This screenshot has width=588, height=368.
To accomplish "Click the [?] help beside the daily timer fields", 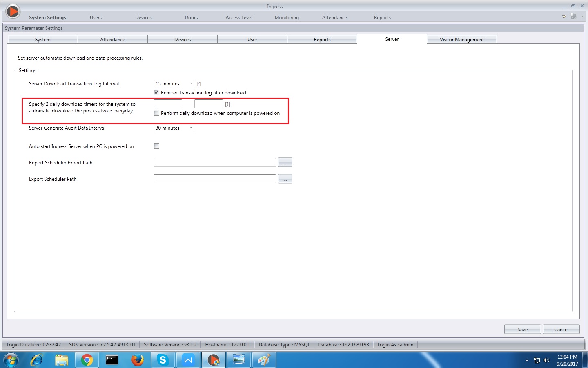I will pos(227,104).
